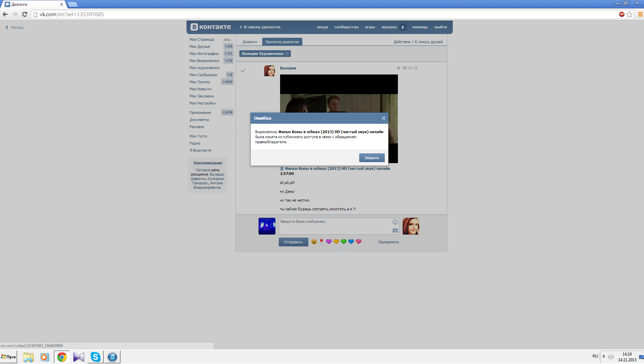Open the Действия actions menu

[402, 42]
